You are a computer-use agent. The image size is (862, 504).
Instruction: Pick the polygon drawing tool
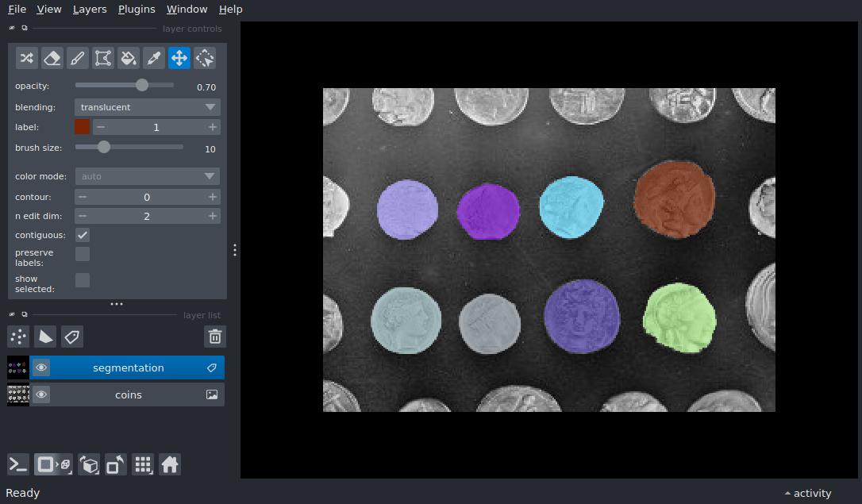pos(103,58)
